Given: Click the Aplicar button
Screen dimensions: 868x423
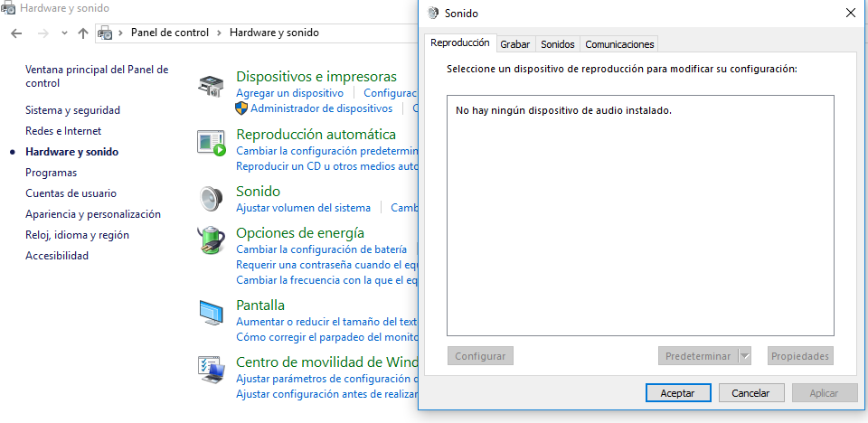Looking at the screenshot, I should [x=824, y=393].
